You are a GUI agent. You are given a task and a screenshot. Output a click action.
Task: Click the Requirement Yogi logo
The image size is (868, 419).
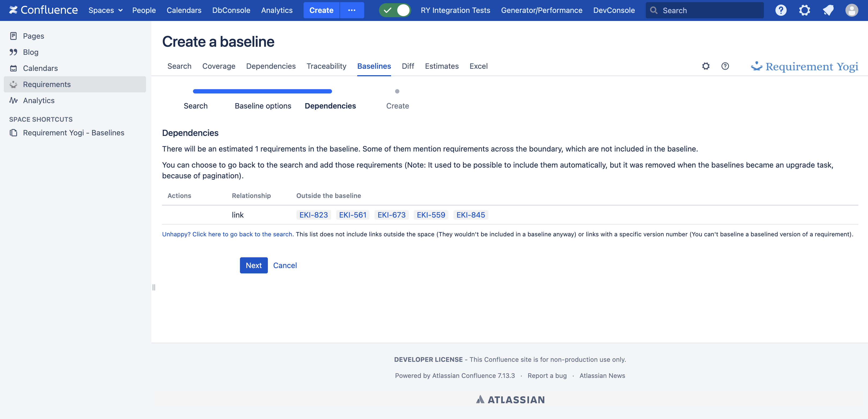tap(804, 66)
